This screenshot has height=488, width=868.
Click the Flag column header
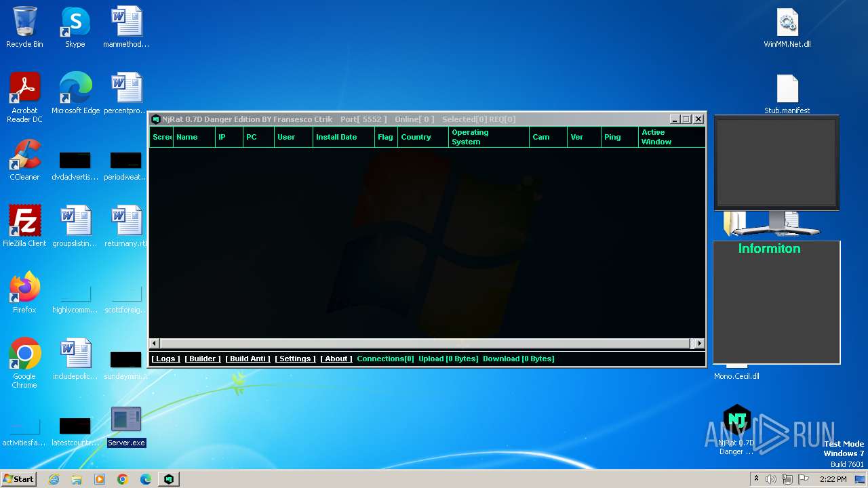point(387,137)
